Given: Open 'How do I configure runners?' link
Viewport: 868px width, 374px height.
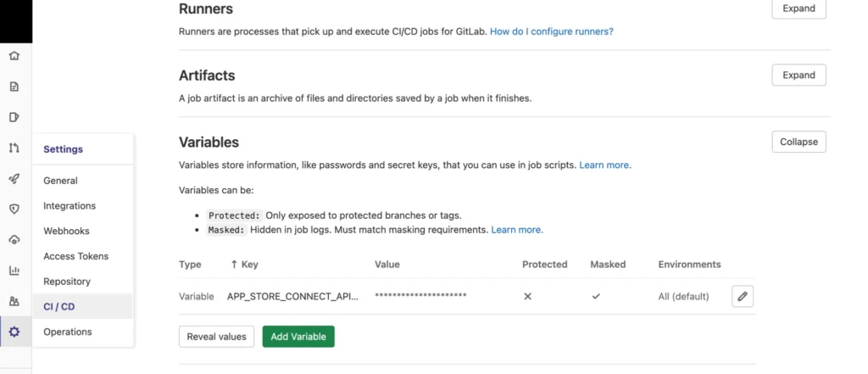Looking at the screenshot, I should pyautogui.click(x=552, y=31).
